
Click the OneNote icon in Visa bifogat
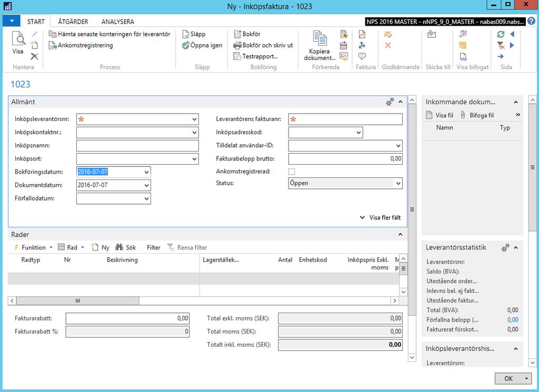[x=463, y=34]
